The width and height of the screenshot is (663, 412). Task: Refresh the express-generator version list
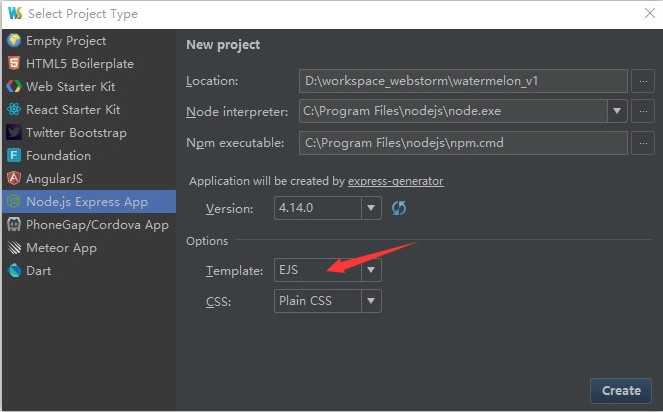pyautogui.click(x=399, y=208)
